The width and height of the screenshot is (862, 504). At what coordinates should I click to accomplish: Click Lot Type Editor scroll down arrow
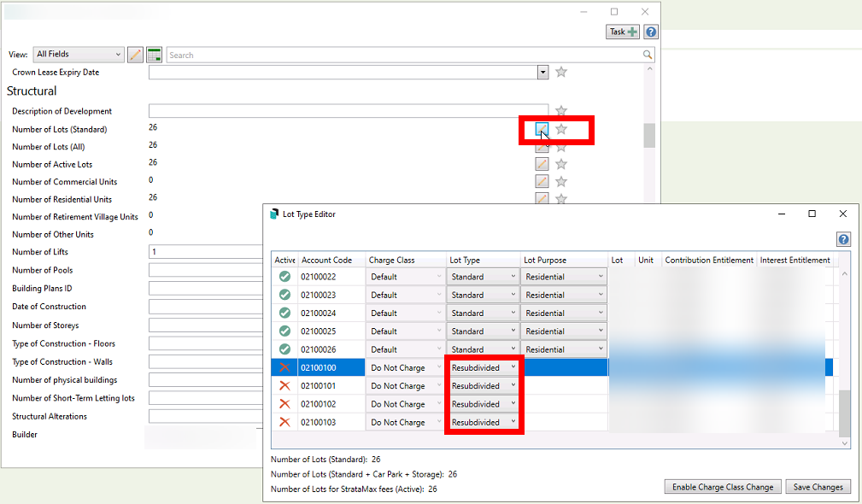click(844, 443)
